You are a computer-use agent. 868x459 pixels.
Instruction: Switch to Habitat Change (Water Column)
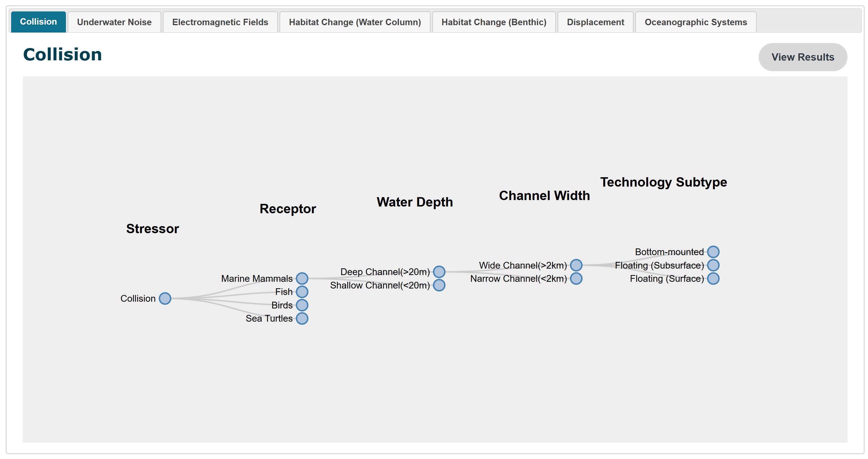tap(355, 22)
